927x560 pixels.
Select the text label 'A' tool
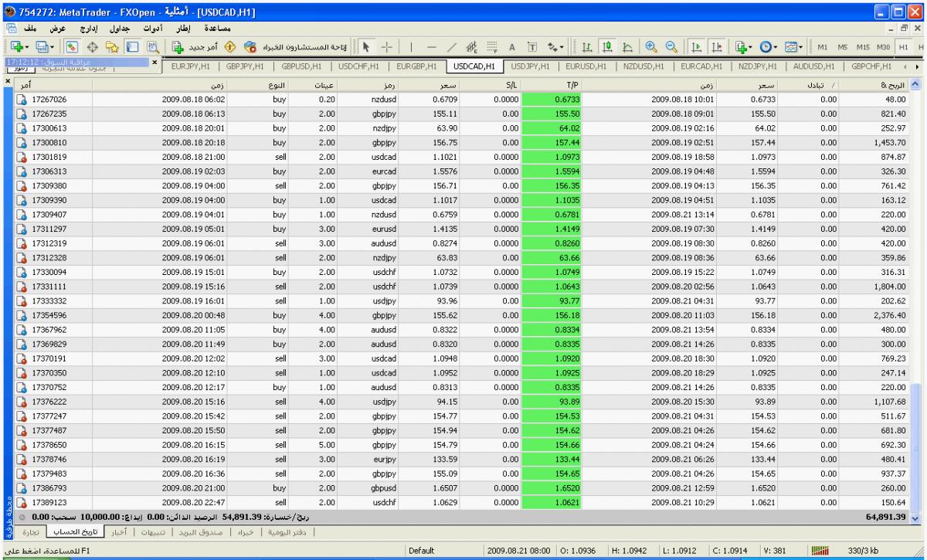click(511, 47)
